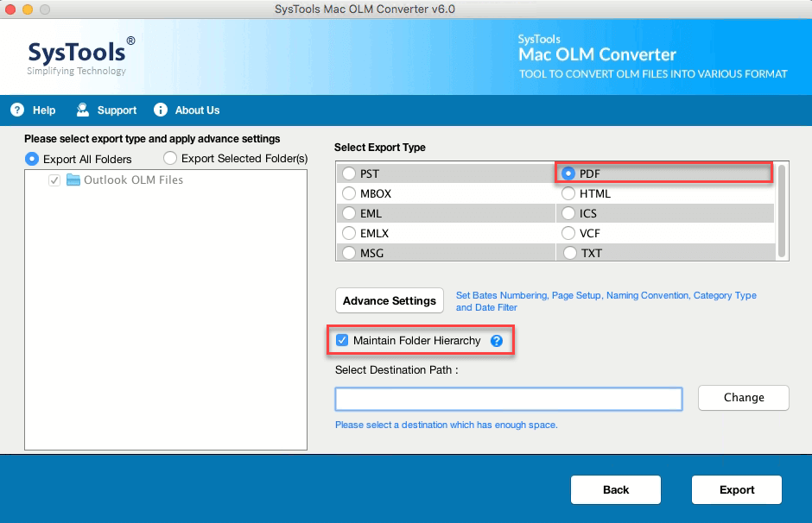Select Export Selected Folder(s) option
Viewport: 812px width, 523px height.
click(170, 159)
